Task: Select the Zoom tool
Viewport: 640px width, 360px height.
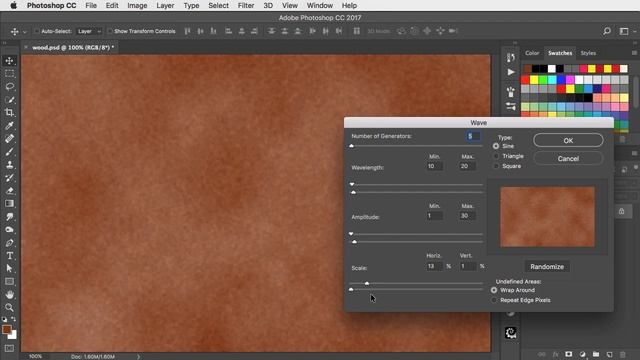Action: [x=9, y=307]
